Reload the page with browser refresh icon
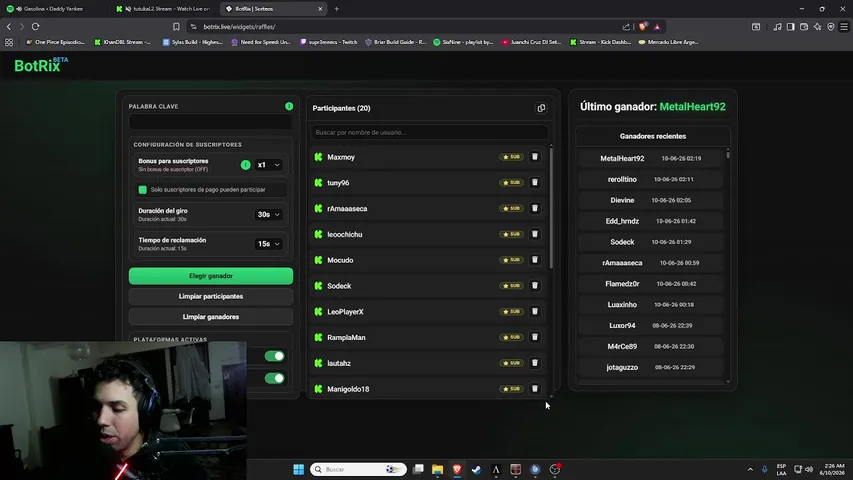Viewport: 853px width, 480px height. (x=35, y=26)
